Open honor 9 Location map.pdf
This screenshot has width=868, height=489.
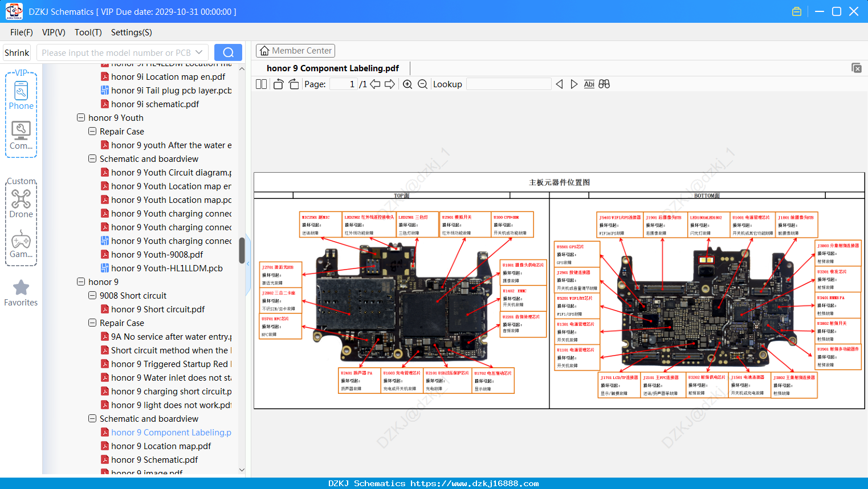click(x=161, y=446)
